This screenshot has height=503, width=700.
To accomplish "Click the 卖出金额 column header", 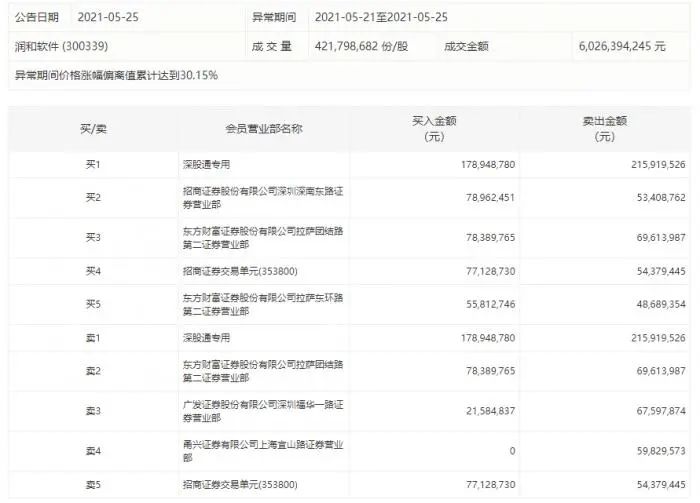I will pos(604,129).
